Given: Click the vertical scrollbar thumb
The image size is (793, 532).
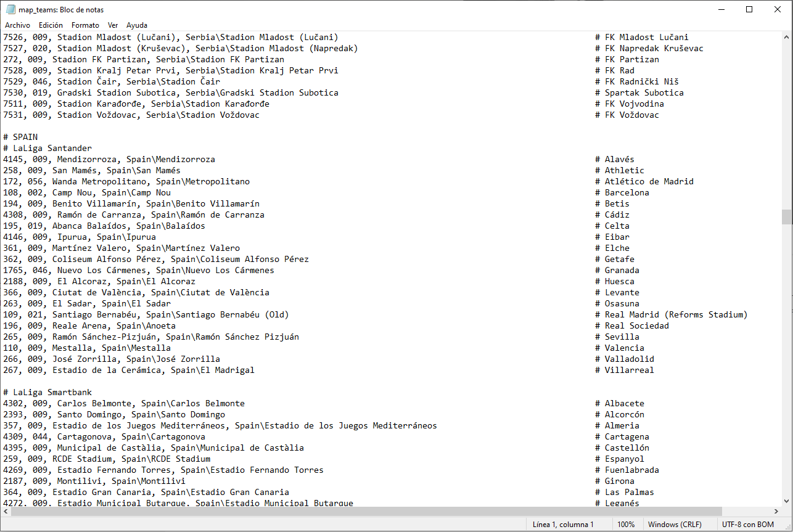Looking at the screenshot, I should click(x=787, y=217).
